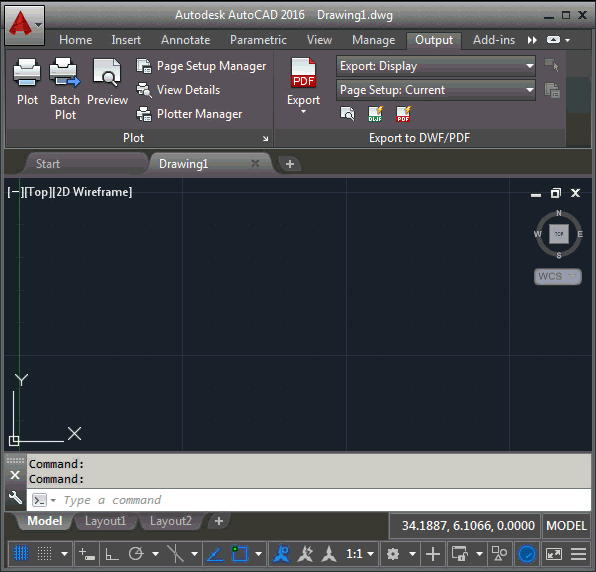Click the S compass direction on the ViewCube

[559, 255]
